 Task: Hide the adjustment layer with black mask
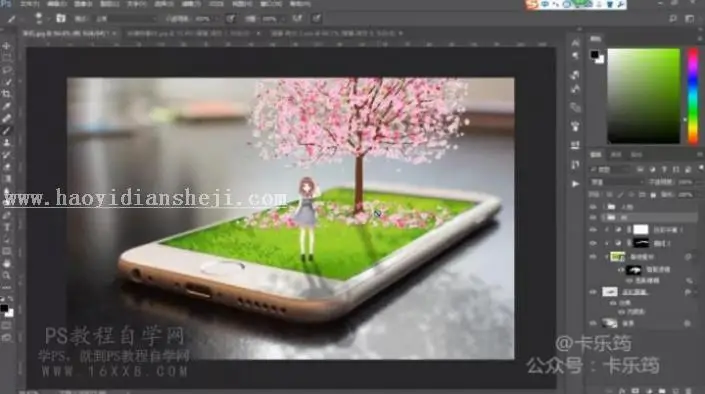tap(593, 243)
